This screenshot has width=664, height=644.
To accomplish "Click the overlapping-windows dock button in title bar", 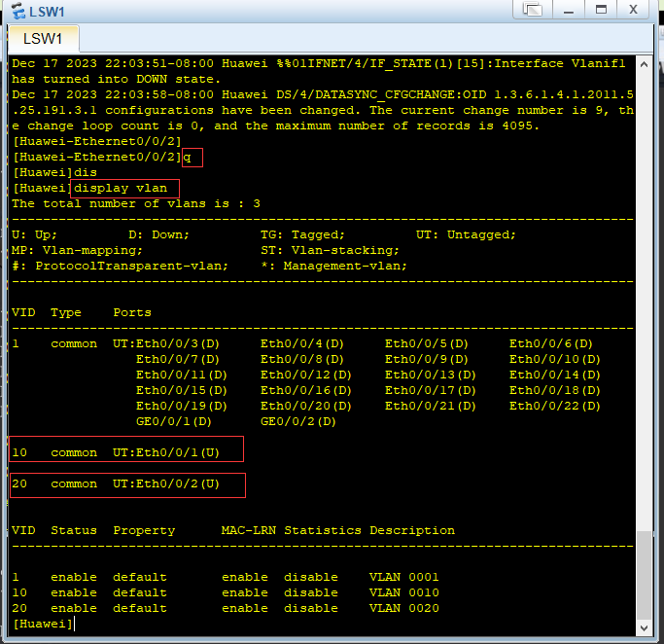I will coord(533,10).
